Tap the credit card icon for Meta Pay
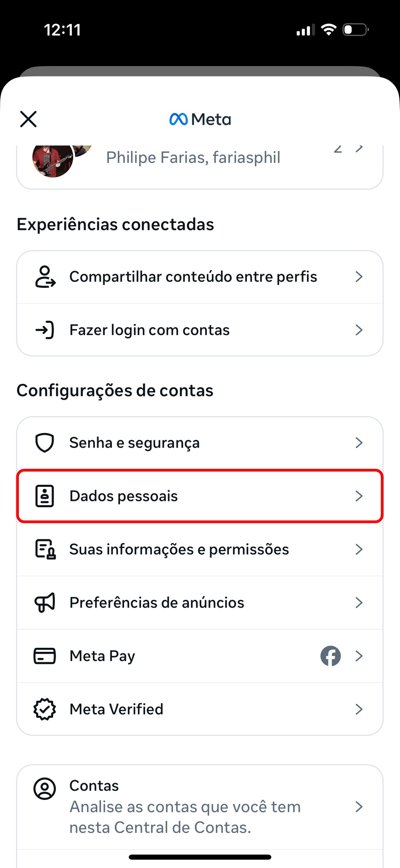Viewport: 400px width, 868px height. [x=45, y=656]
